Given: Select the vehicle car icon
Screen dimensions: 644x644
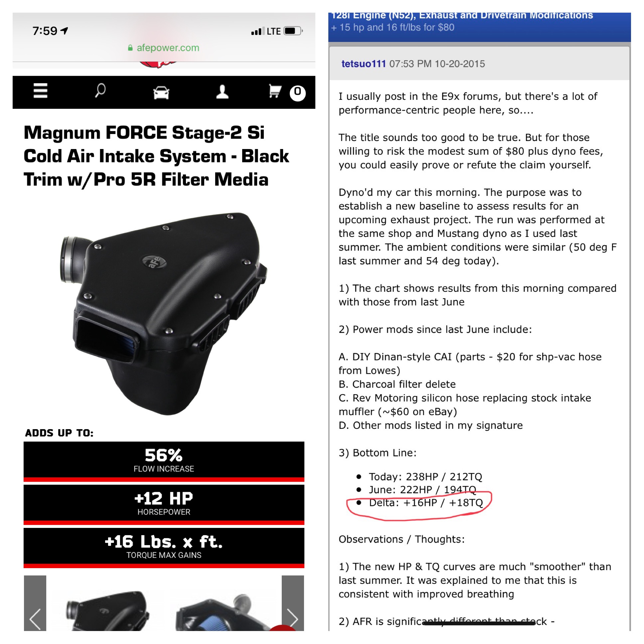Looking at the screenshot, I should (161, 92).
